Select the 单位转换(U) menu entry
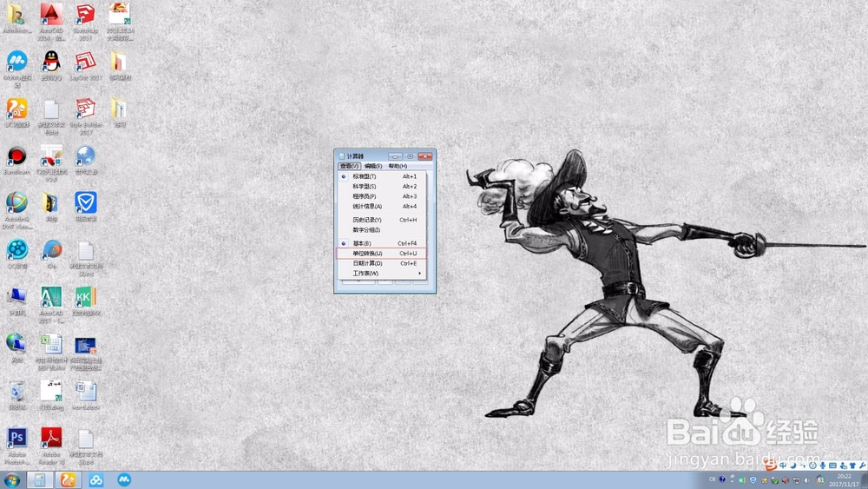Viewport: 868px width, 489px height. 381,253
